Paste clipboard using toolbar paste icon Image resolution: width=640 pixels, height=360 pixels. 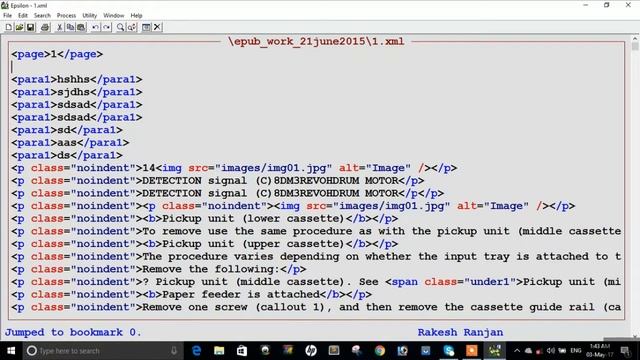(81, 27)
